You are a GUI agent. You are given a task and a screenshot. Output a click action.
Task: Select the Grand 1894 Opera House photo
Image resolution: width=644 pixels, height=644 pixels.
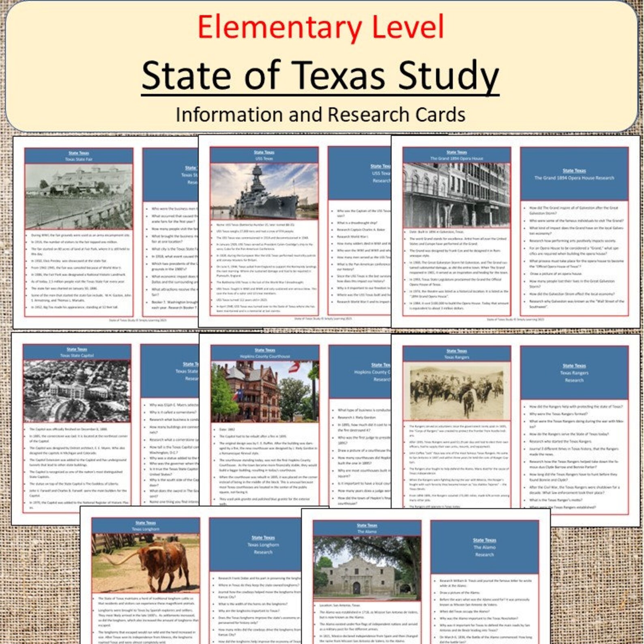457,195
